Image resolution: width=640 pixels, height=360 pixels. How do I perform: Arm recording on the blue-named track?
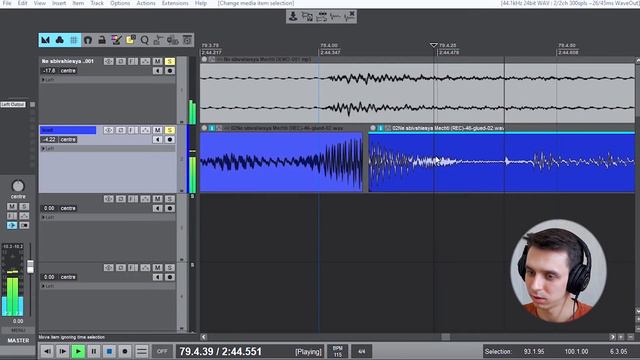coord(170,140)
